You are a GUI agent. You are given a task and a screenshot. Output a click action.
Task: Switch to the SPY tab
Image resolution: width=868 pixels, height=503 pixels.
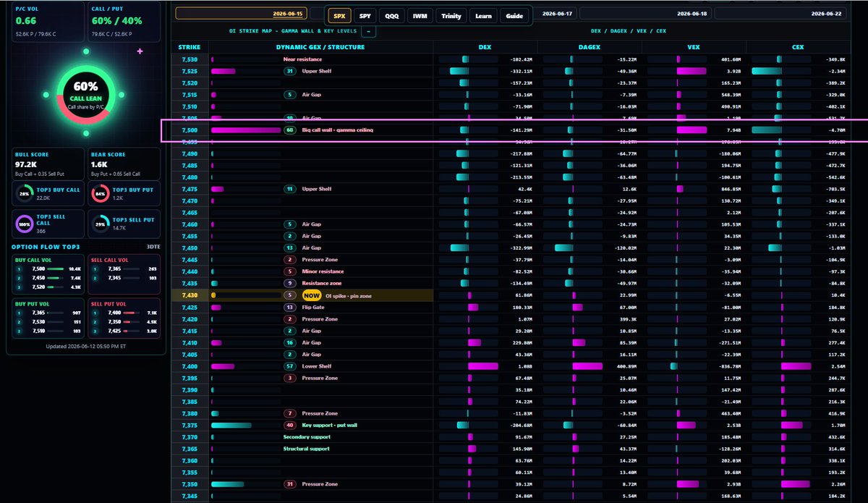[366, 16]
